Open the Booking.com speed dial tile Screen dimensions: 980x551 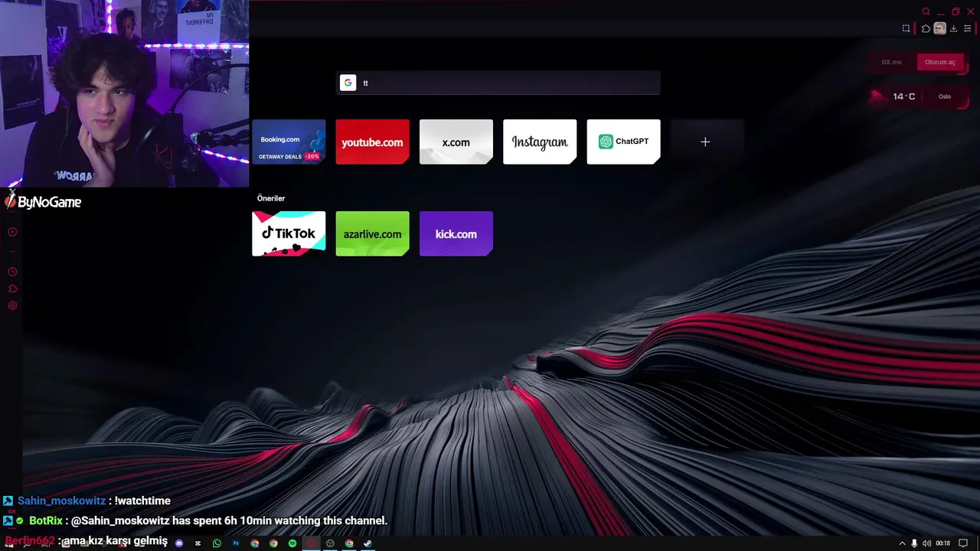coord(289,142)
